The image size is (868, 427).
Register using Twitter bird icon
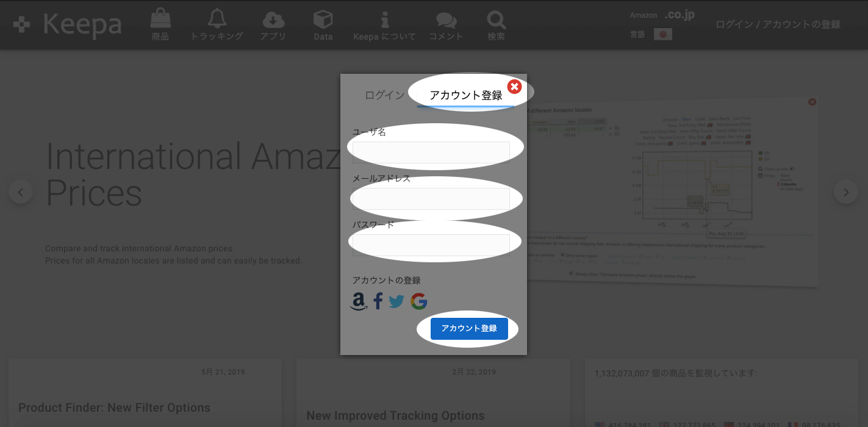click(x=396, y=301)
